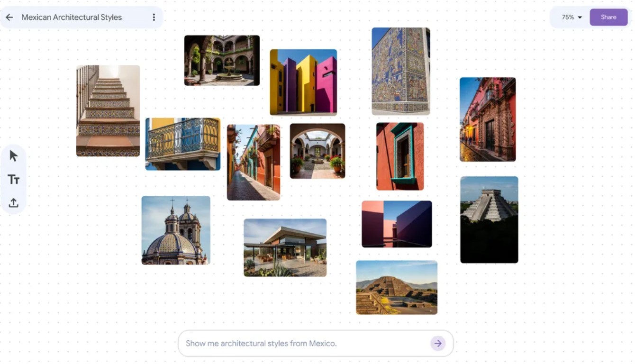The image size is (635, 364).
Task: Click the back arrow icon
Action: point(9,18)
